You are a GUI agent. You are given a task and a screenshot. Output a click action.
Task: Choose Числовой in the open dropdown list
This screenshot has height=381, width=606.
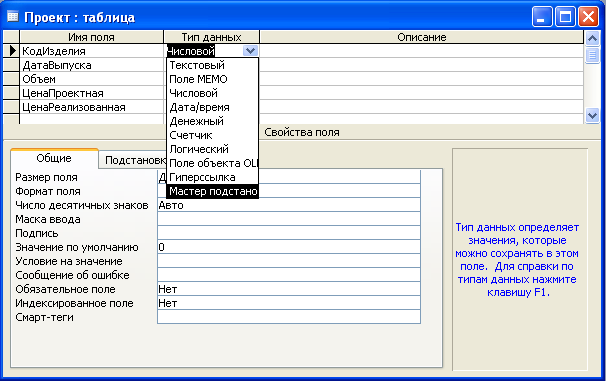pyautogui.click(x=212, y=93)
